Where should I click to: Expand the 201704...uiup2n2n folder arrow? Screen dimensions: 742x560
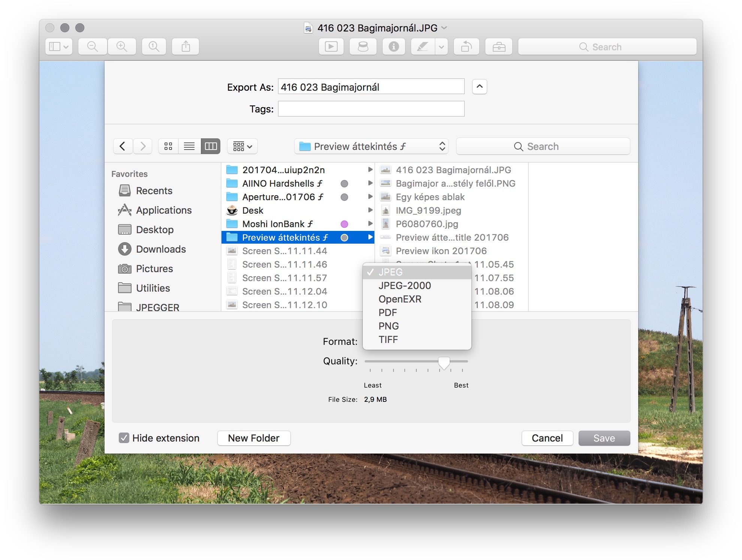(x=370, y=169)
